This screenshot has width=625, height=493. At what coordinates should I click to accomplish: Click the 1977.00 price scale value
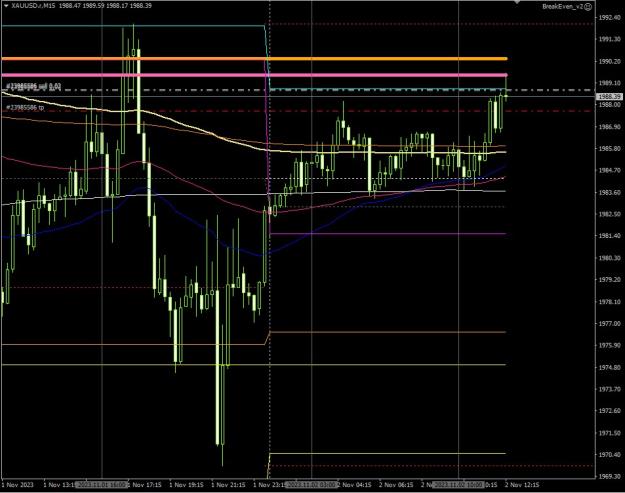[x=609, y=324]
